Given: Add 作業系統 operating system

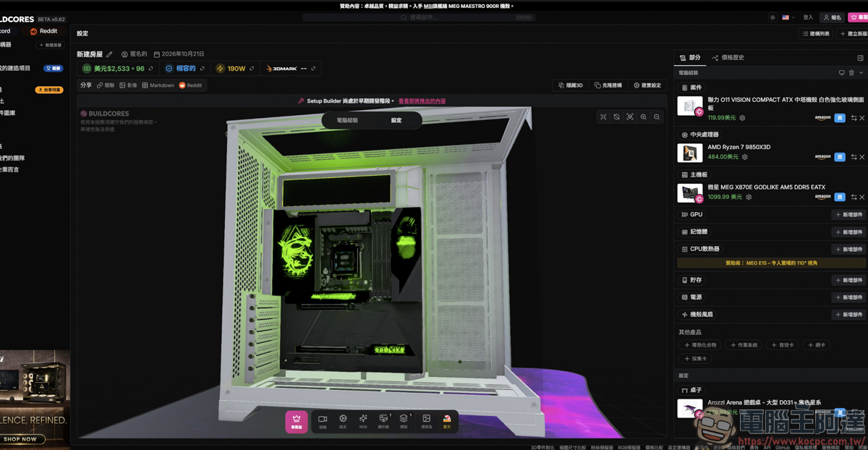Looking at the screenshot, I should (x=744, y=345).
